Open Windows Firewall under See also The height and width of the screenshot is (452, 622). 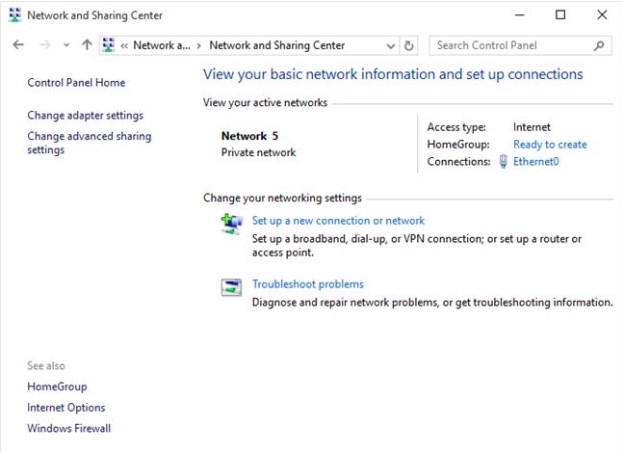[69, 429]
